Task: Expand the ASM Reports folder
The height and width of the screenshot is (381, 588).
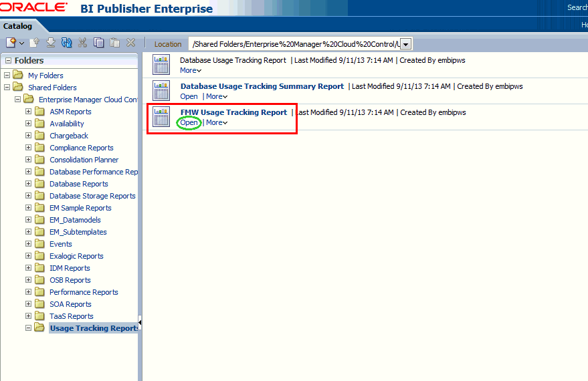Action: 28,111
